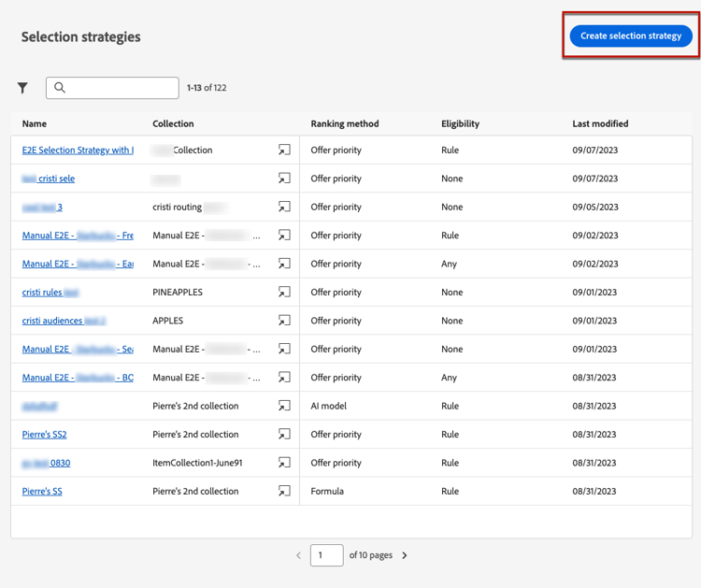
Task: Focus the strategies search field
Action: click(x=122, y=88)
